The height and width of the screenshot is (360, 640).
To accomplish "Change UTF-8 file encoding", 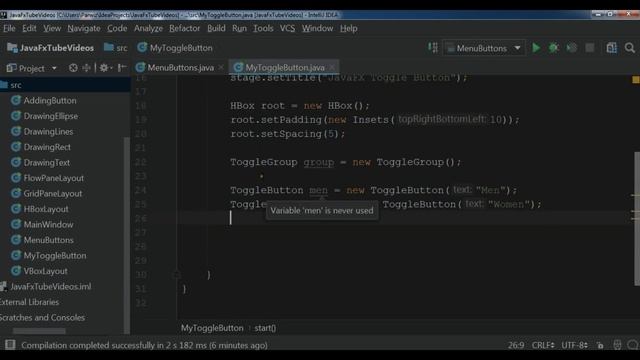I will 575,345.
